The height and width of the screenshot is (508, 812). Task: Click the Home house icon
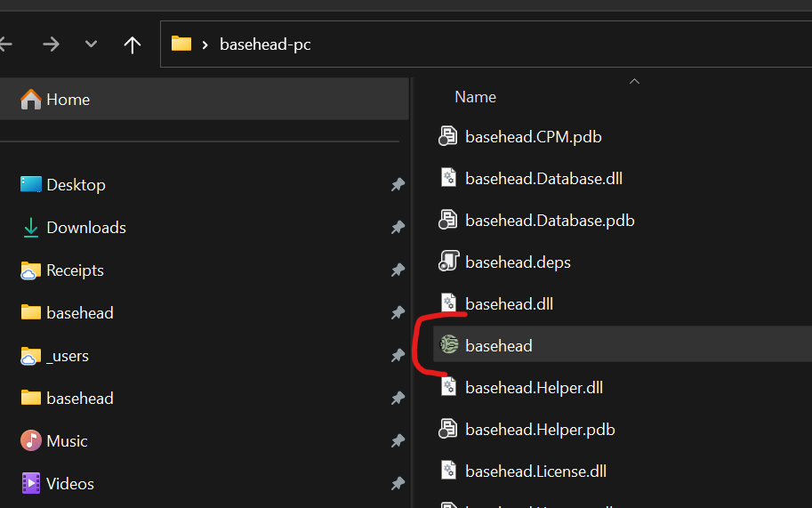(x=30, y=99)
